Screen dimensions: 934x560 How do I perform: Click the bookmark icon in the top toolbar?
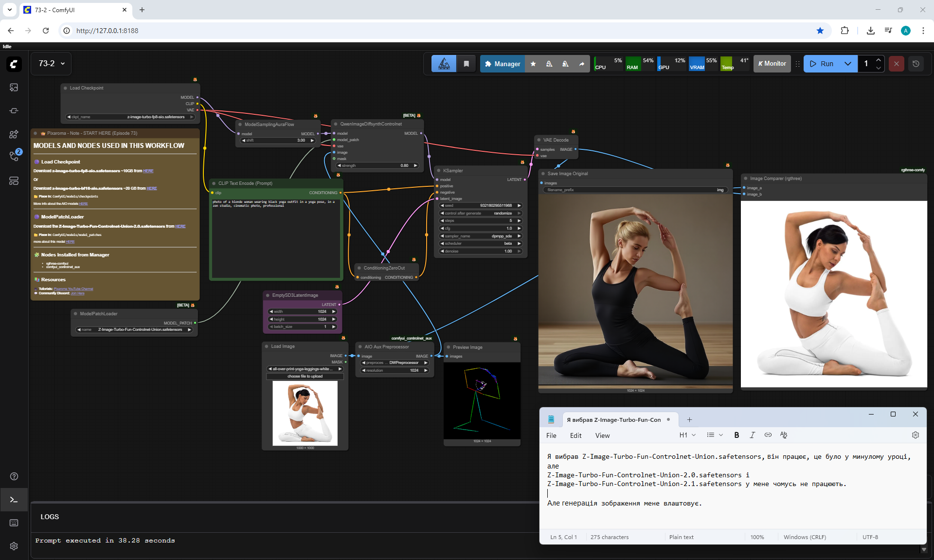coord(466,64)
